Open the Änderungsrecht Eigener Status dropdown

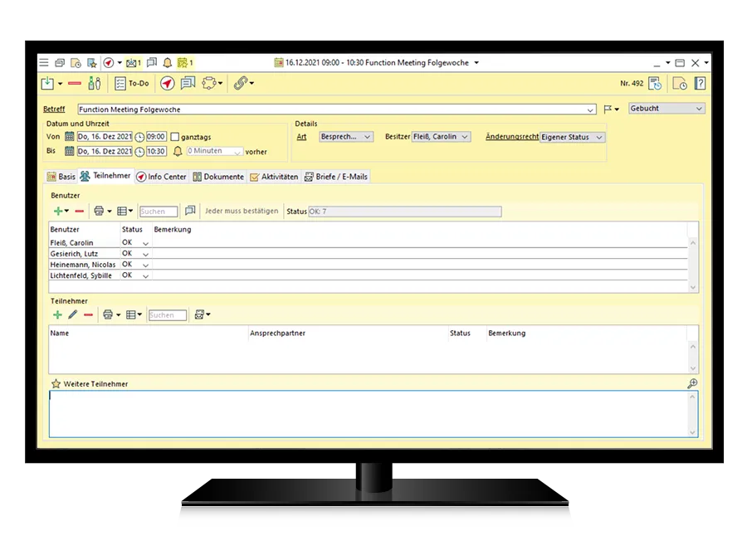tap(599, 137)
